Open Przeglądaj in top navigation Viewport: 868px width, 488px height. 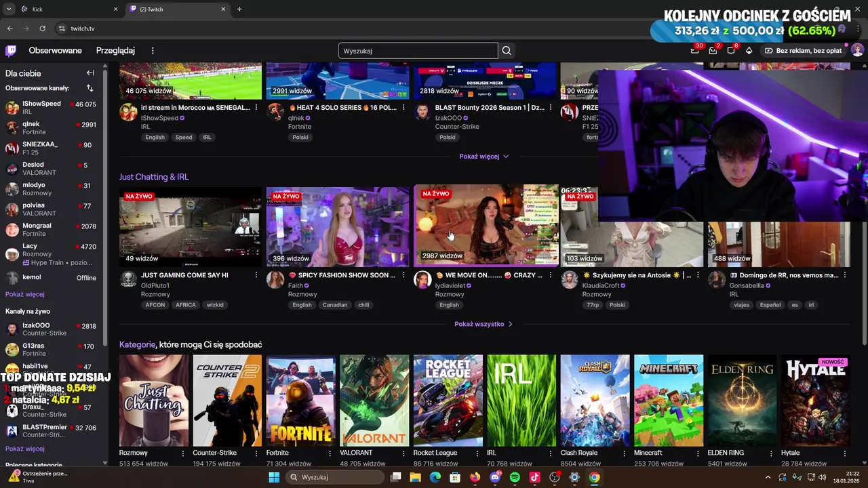pos(115,50)
